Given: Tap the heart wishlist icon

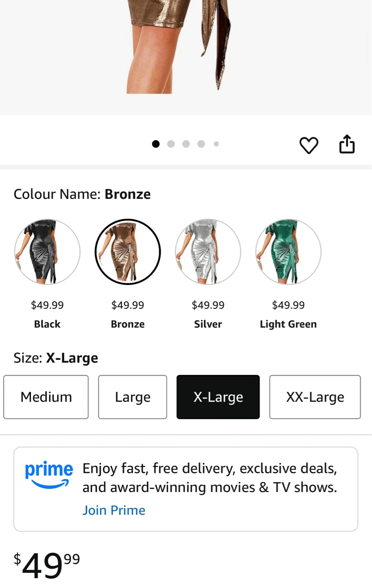Looking at the screenshot, I should [309, 145].
